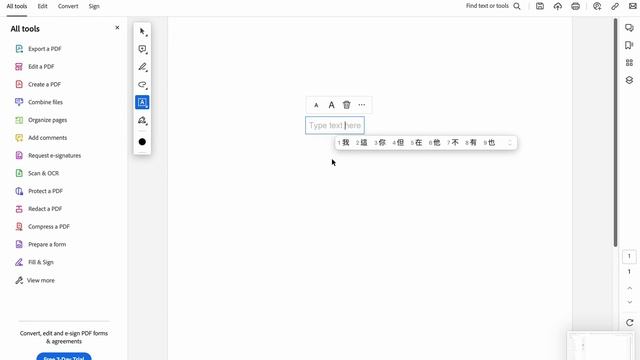This screenshot has height=360, width=640.
Task: Open the comments panel icon
Action: 629,28
